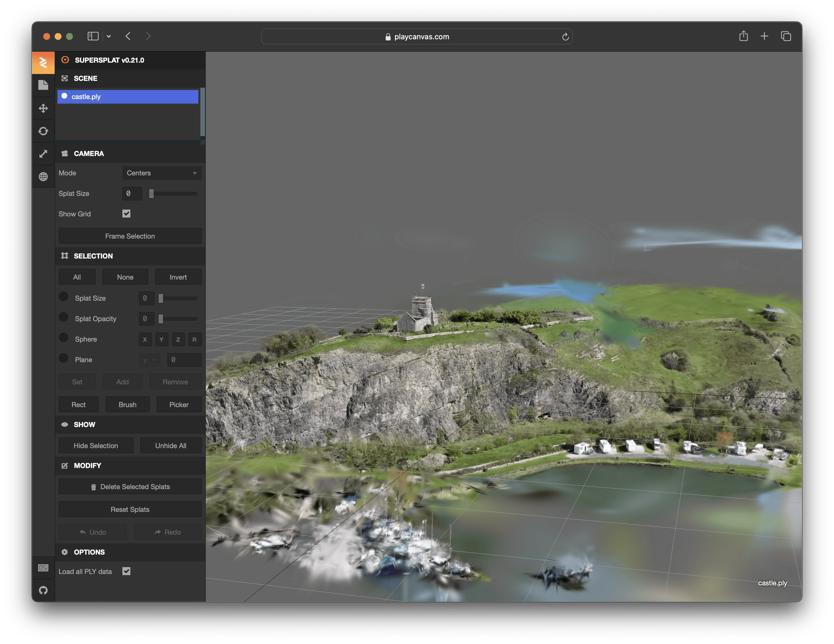Click the Modify panel edit icon
Screen dimensions: 834x644
[65, 465]
